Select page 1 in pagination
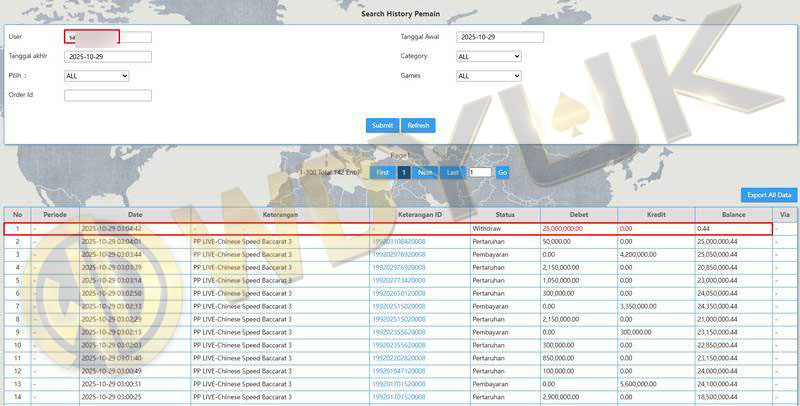The image size is (800, 406). [x=403, y=172]
